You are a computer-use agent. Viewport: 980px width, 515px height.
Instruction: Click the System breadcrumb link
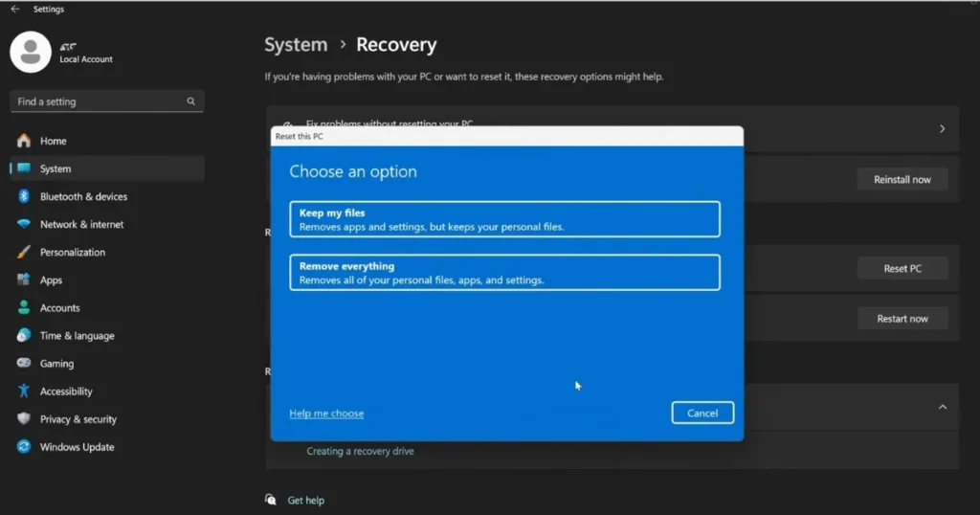(x=296, y=44)
